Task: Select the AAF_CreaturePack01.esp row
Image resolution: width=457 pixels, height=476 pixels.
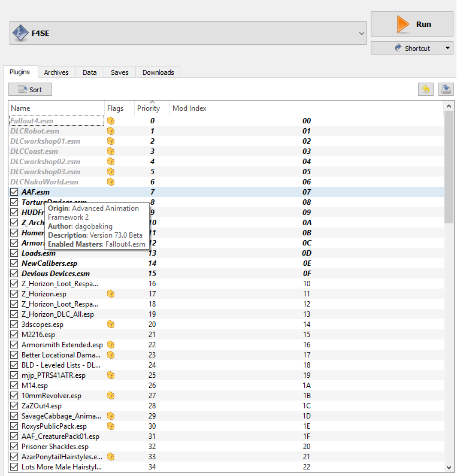Action: (226, 436)
